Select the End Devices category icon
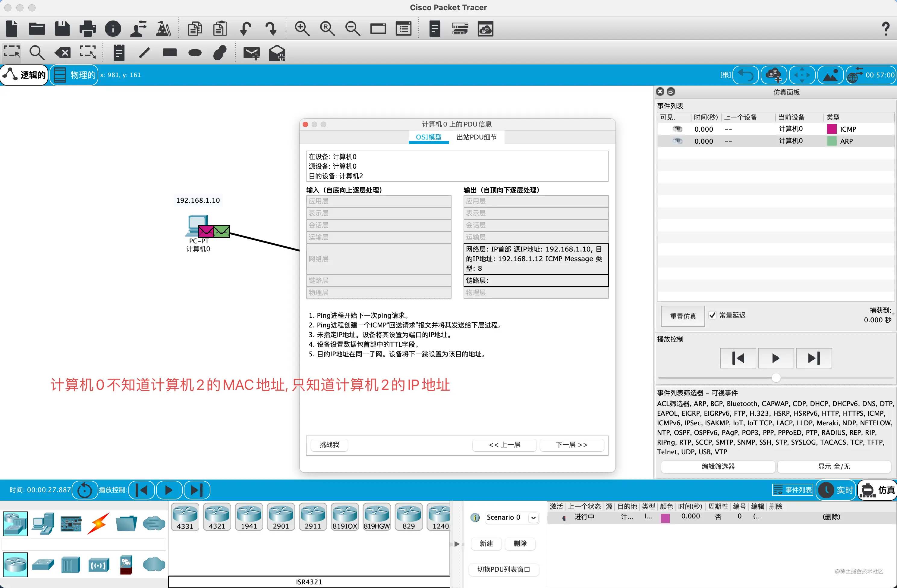Viewport: 897px width, 588px height. pos(43,524)
